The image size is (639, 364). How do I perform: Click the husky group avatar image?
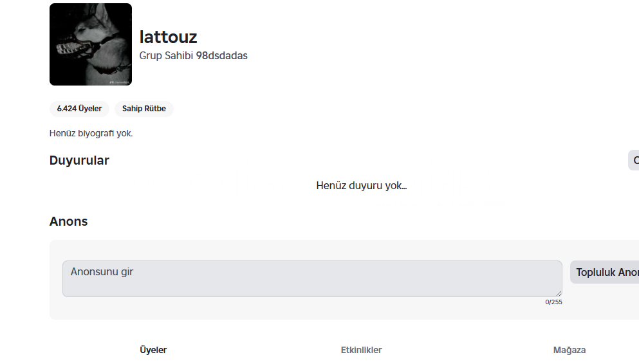click(90, 44)
